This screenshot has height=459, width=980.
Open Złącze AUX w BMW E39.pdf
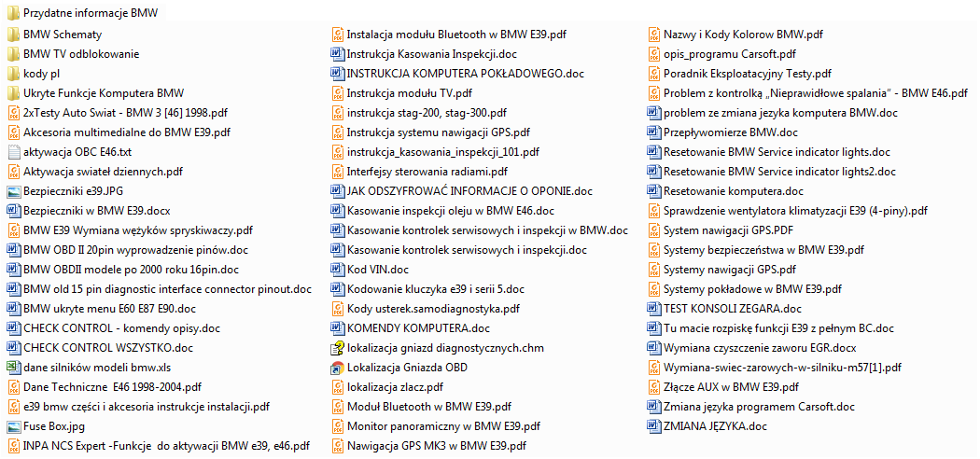731,387
